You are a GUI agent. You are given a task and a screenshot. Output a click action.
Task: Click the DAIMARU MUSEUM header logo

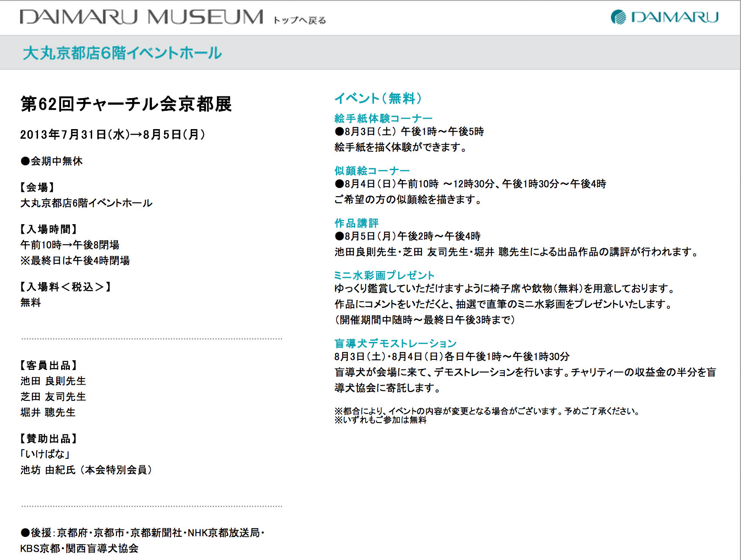[141, 17]
